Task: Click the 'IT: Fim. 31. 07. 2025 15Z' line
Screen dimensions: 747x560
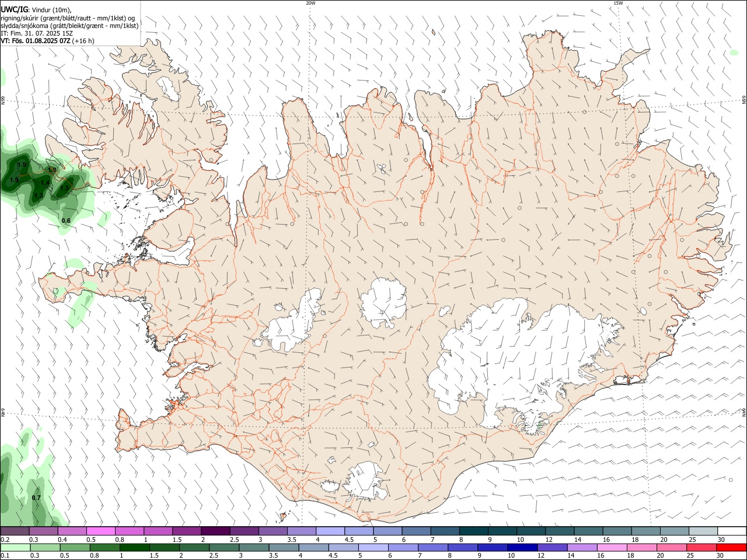Action: [x=36, y=33]
